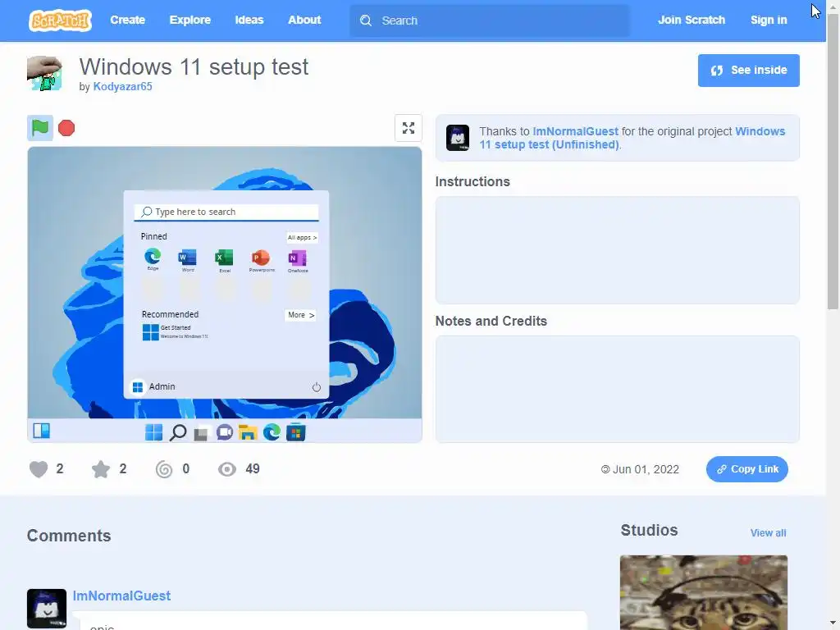Open the About menu item
Screen dimensions: 840x630
[304, 21]
